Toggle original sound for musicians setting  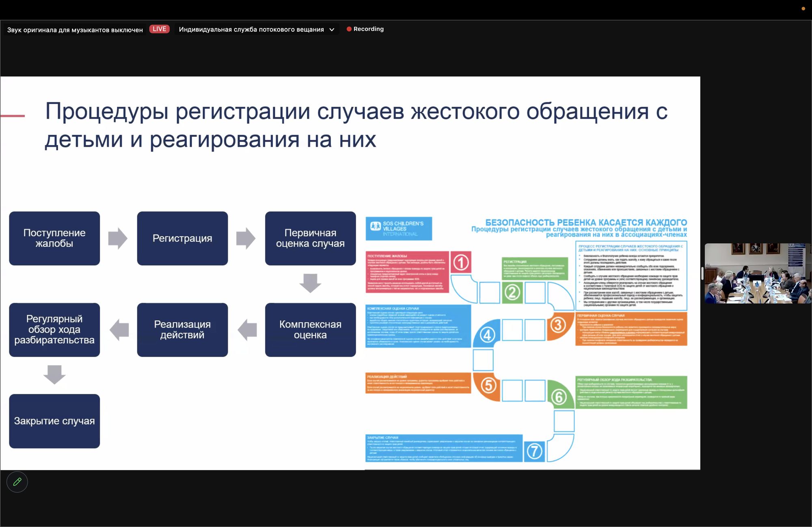(75, 30)
